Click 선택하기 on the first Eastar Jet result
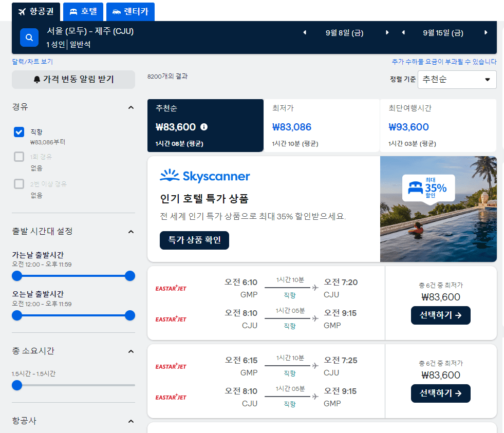This screenshot has width=504, height=433. point(440,315)
